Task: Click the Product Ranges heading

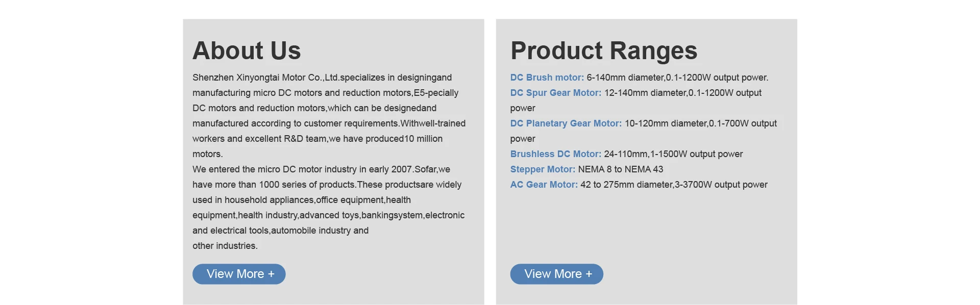Action: [x=604, y=50]
